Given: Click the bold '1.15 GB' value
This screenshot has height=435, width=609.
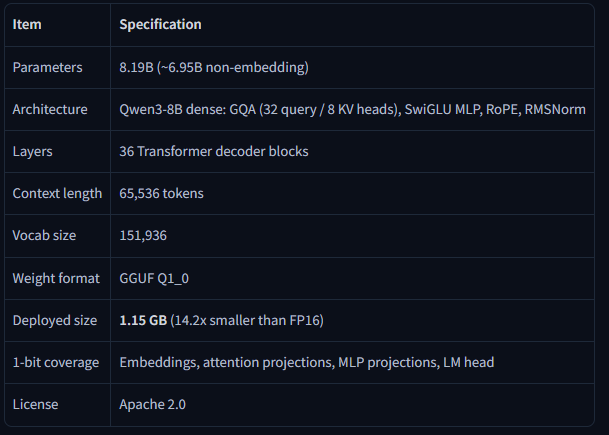Looking at the screenshot, I should point(143,320).
